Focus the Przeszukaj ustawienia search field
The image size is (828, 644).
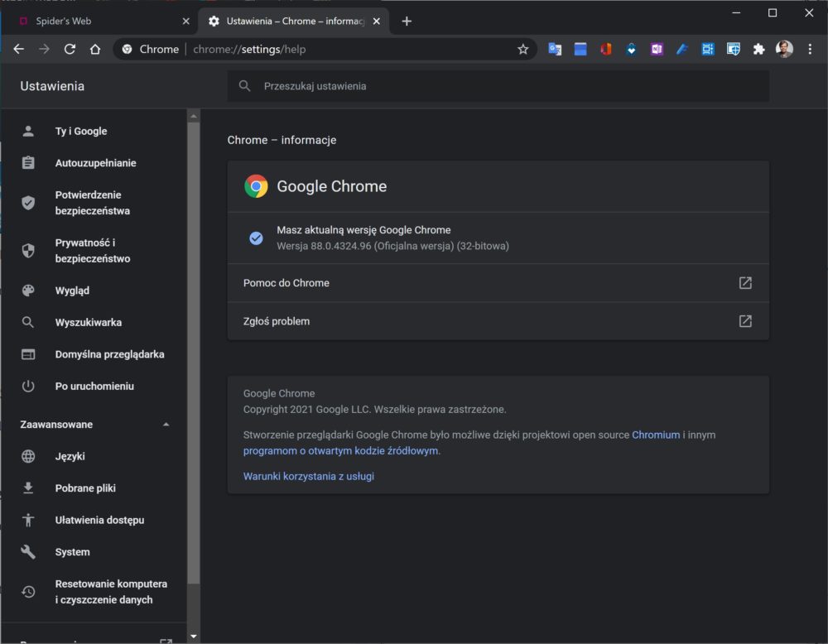[498, 86]
